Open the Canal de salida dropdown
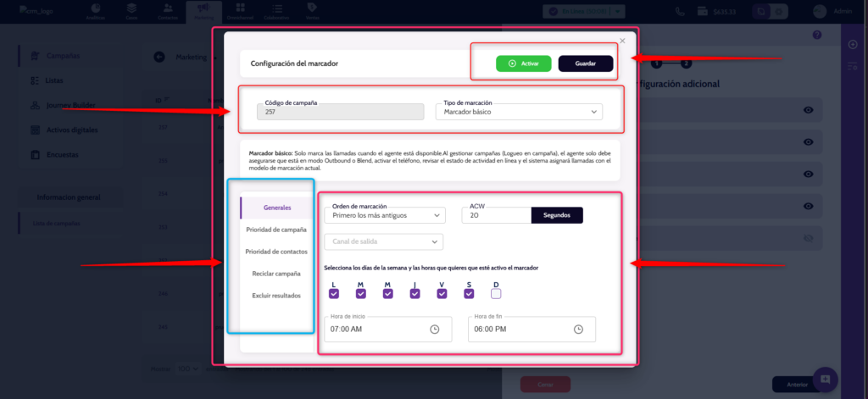This screenshot has height=399, width=868. 384,242
